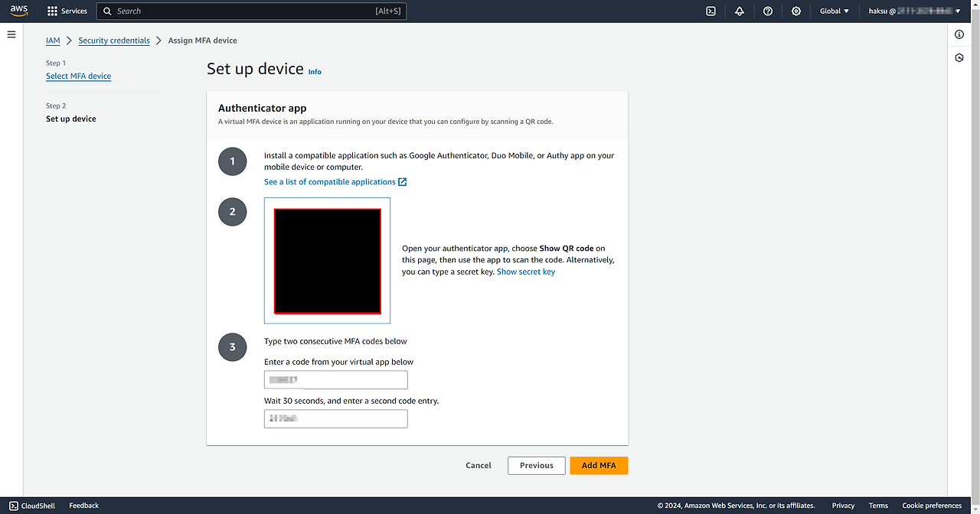Click the AWS logo home icon
Viewport: 980px width, 514px height.
coord(19,11)
